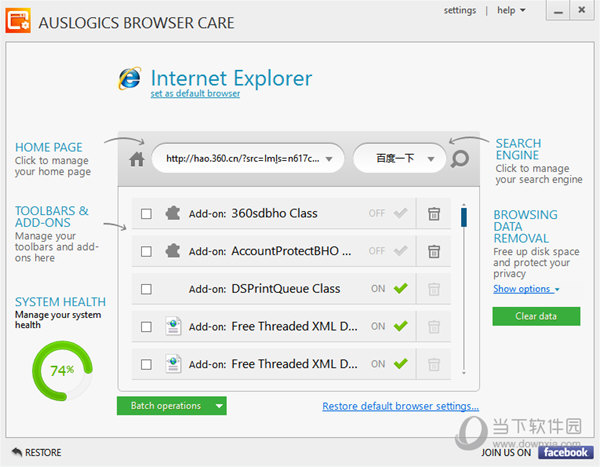600x467 pixels.
Task: Click Restore default browser settings link
Action: [x=400, y=406]
